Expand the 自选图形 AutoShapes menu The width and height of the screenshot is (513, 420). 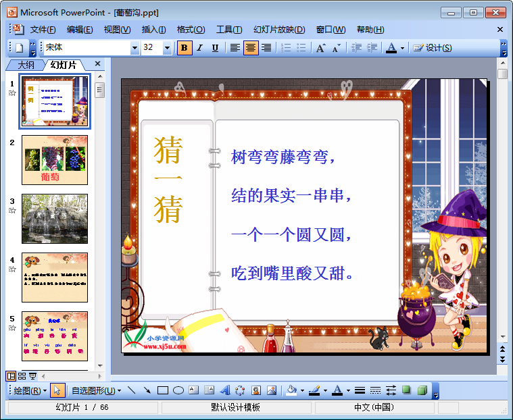point(96,390)
